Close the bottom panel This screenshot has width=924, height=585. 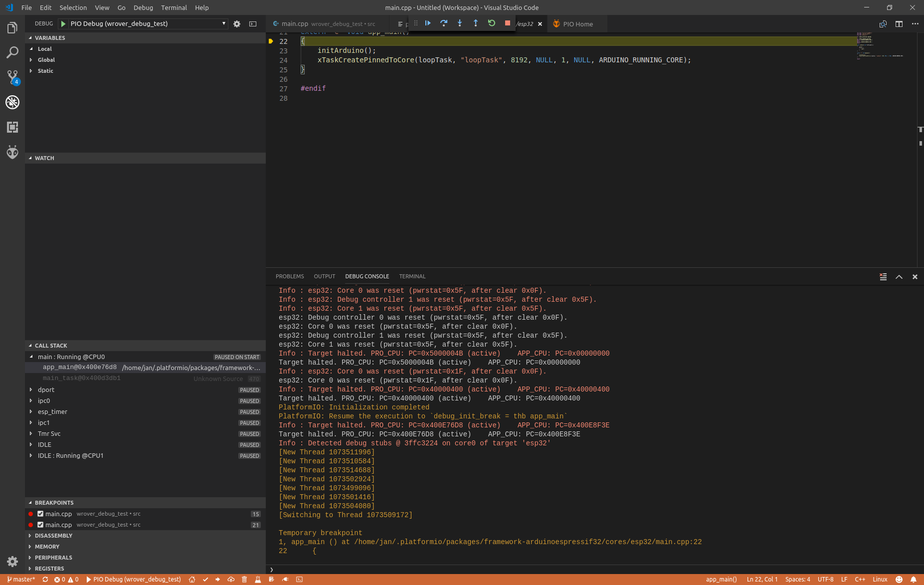click(x=915, y=277)
